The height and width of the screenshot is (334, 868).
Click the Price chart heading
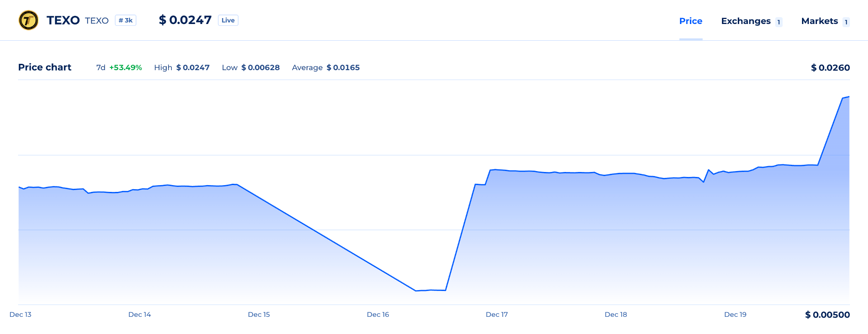click(45, 67)
